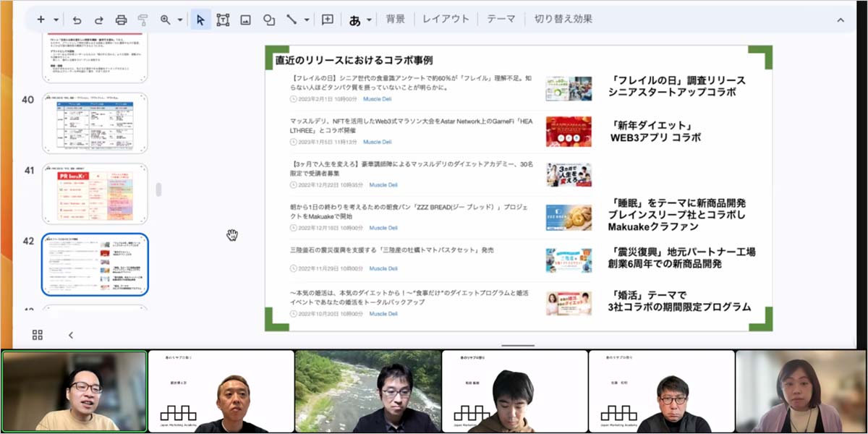Click the 背景 background button
This screenshot has height=434, width=868.
coord(396,20)
